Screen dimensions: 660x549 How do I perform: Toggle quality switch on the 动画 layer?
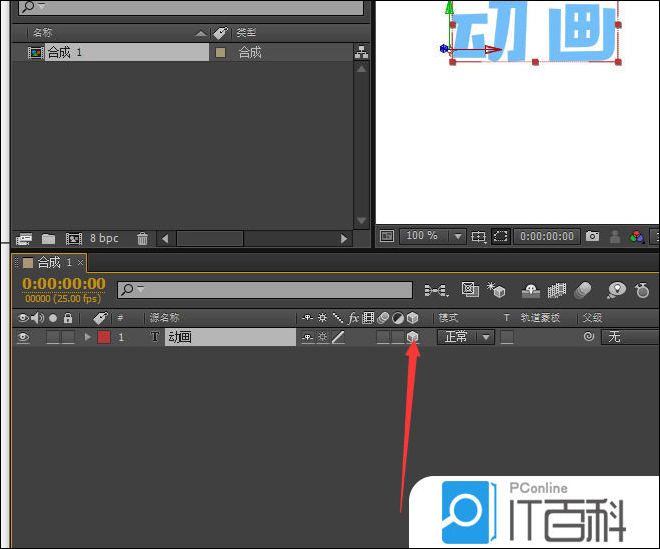(338, 337)
